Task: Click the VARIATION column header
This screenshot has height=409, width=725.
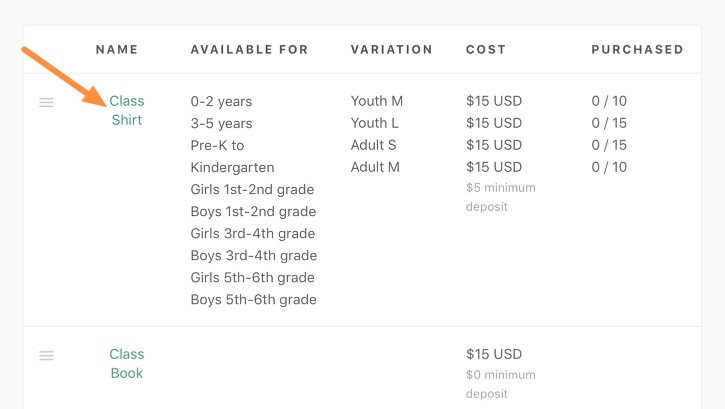Action: coord(392,49)
